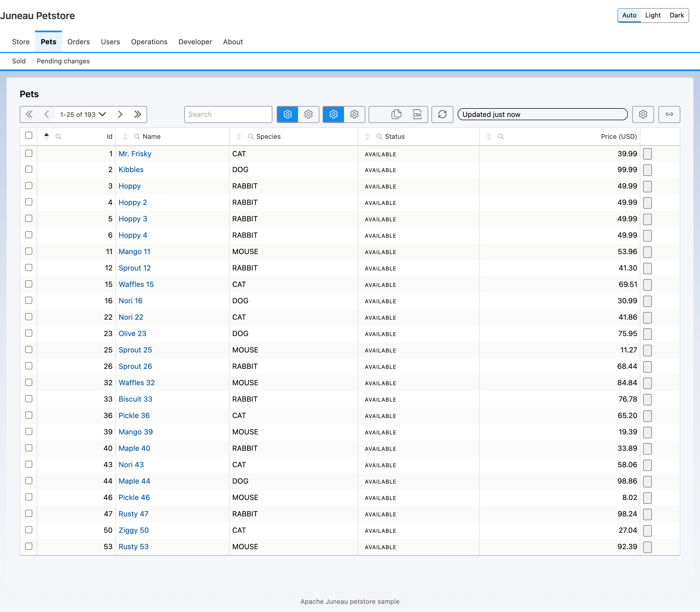
Task: Click the Updated just now status field
Action: [543, 114]
